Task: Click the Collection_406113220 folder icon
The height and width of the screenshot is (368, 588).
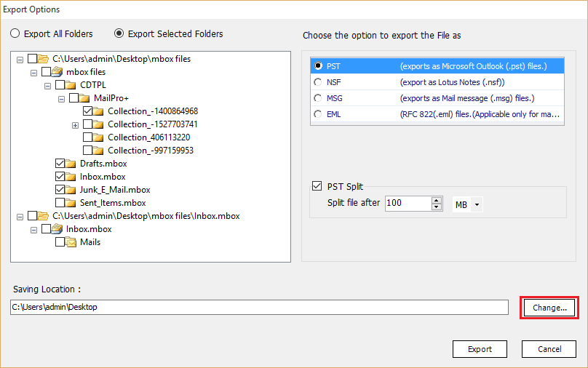Action: [x=98, y=137]
